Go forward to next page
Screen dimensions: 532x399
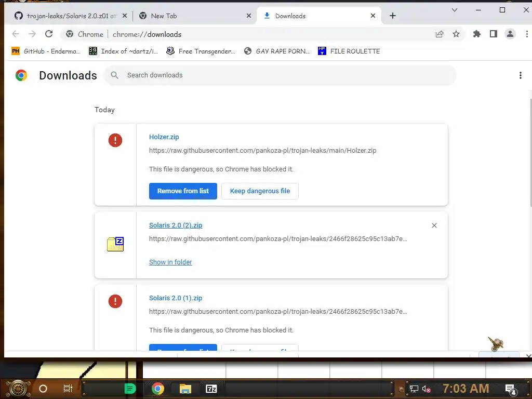tap(32, 34)
